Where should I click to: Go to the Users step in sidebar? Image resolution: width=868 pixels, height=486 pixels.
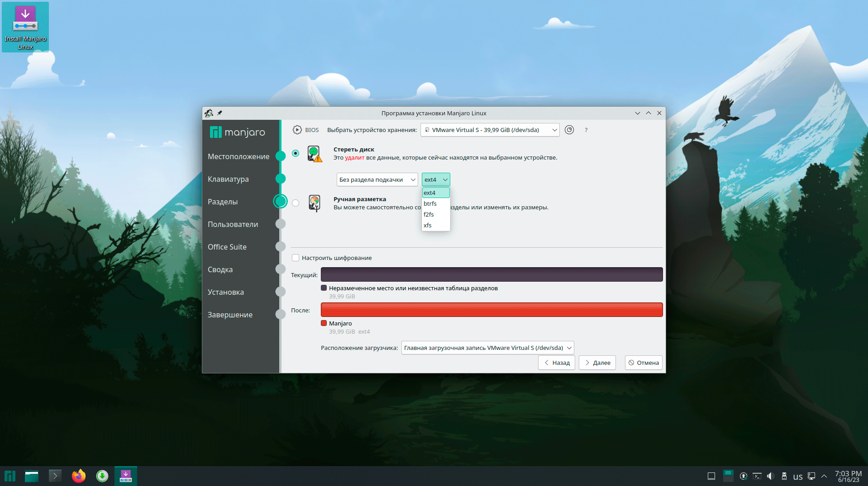(x=233, y=224)
